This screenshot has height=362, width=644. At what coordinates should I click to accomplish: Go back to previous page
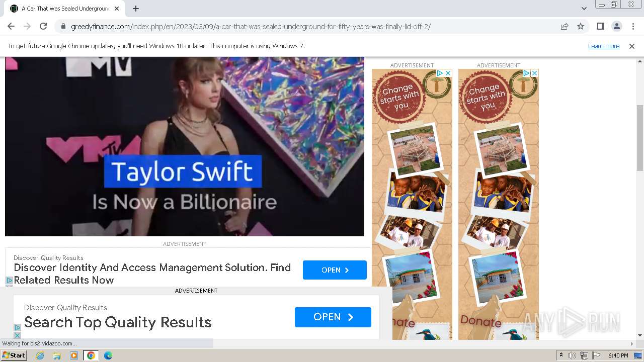pyautogui.click(x=11, y=27)
